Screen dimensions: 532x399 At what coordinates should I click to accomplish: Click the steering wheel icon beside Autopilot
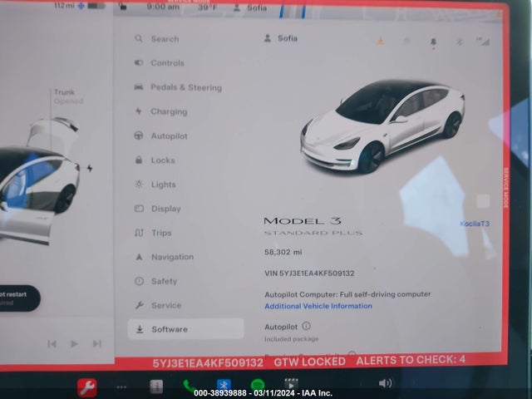[139, 135]
